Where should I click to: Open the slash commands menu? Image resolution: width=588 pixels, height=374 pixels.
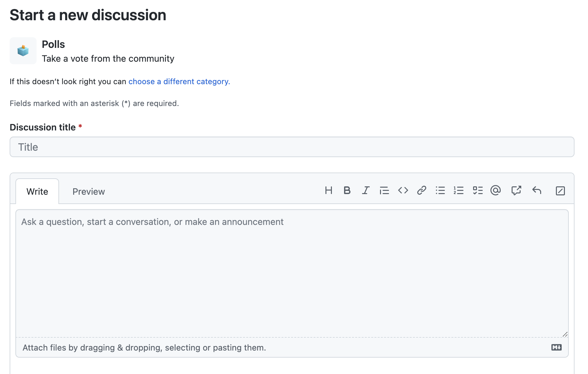coord(560,190)
